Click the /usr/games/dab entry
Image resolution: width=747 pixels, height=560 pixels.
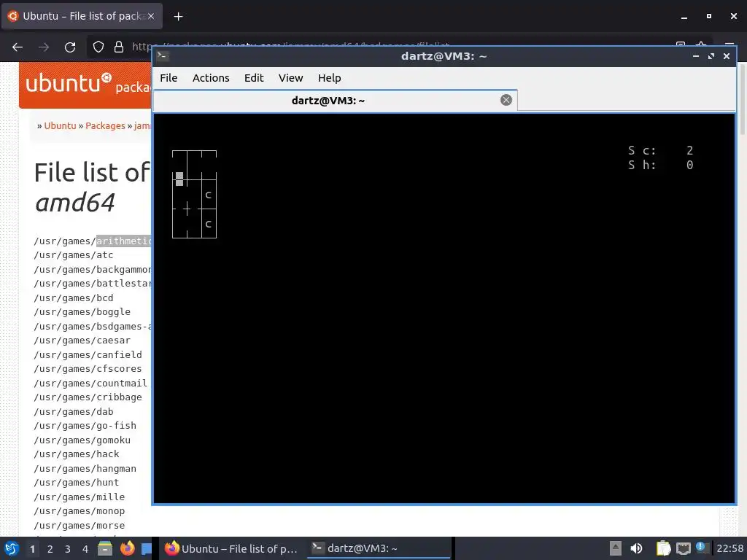point(74,411)
